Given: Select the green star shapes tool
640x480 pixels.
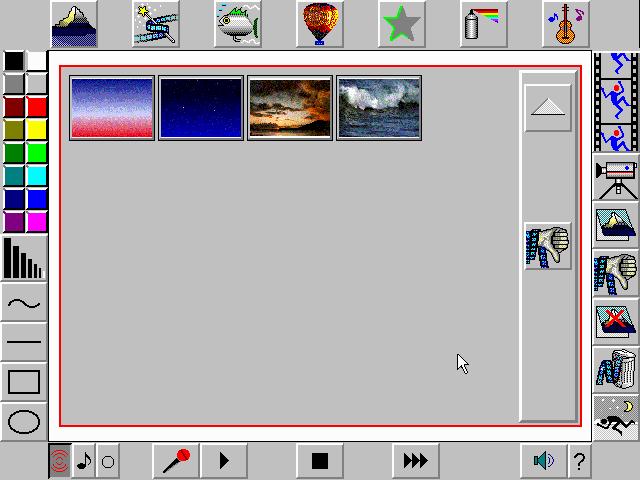Looking at the screenshot, I should click(402, 24).
